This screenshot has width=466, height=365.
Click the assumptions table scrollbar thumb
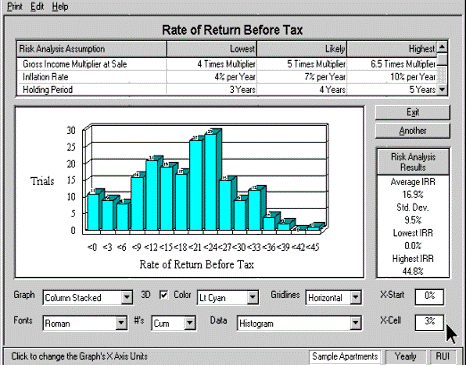[x=442, y=60]
